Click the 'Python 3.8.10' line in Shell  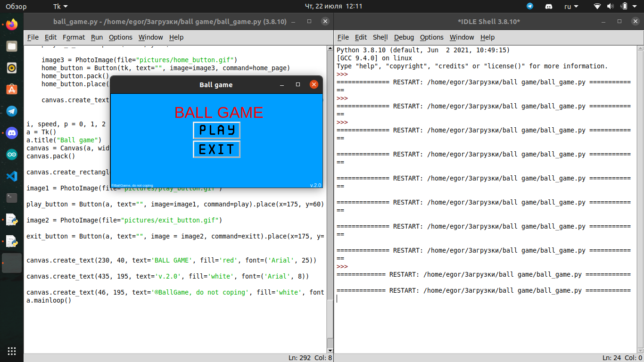point(423,50)
